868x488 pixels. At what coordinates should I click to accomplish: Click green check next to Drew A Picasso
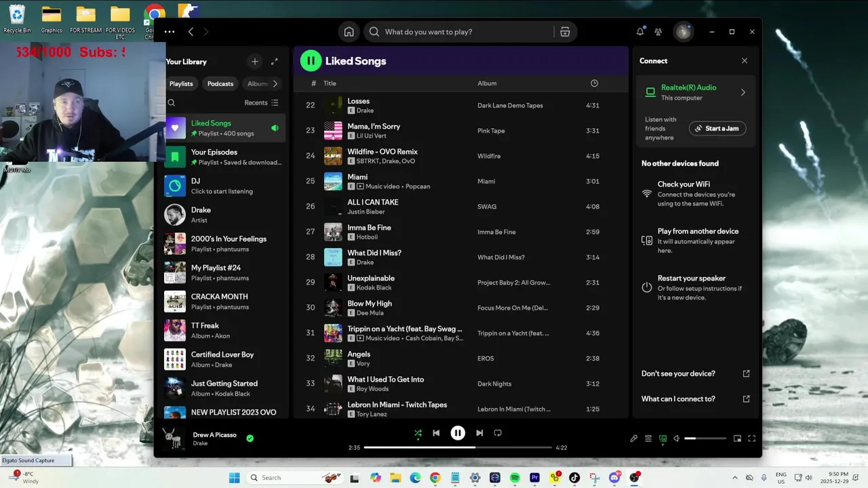250,439
